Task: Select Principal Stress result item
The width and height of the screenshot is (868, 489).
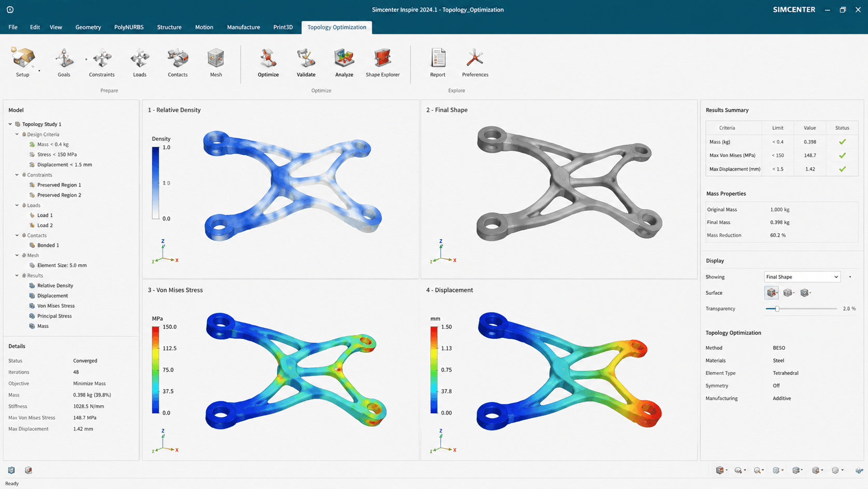Action: 55,316
